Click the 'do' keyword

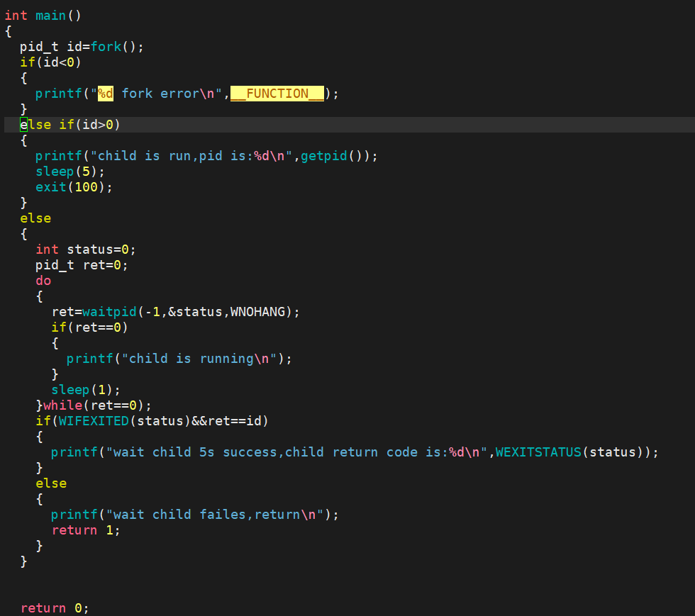43,281
